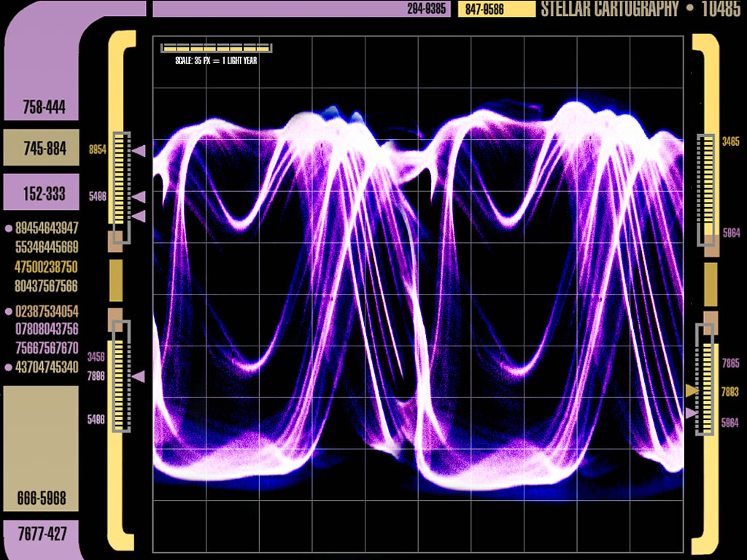
Task: Click the scale bar above light year text
Action: [216, 48]
